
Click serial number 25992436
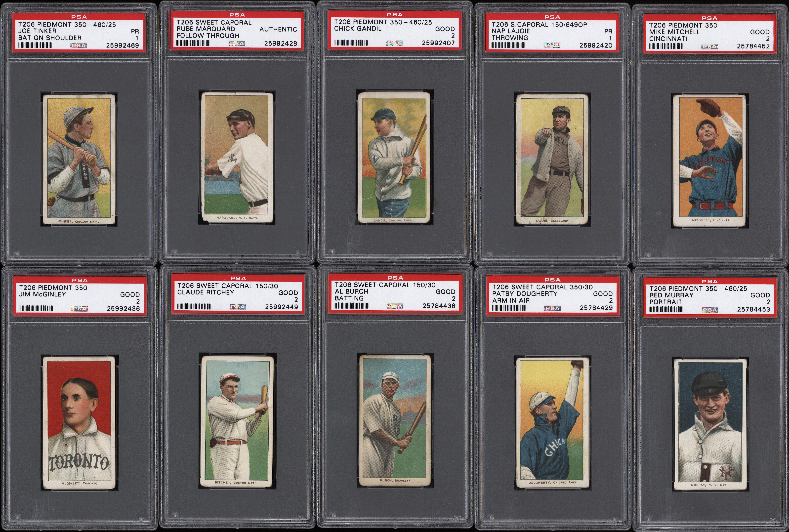pyautogui.click(x=123, y=309)
